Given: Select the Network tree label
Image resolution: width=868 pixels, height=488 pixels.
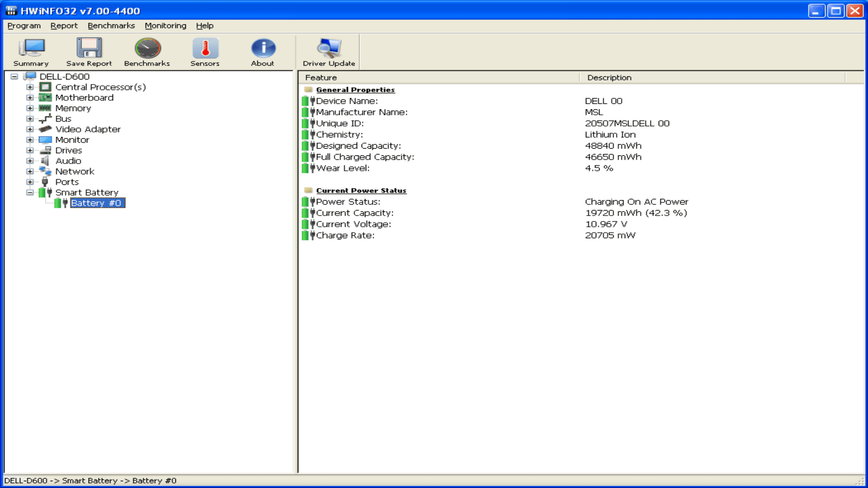Looking at the screenshot, I should coord(75,171).
